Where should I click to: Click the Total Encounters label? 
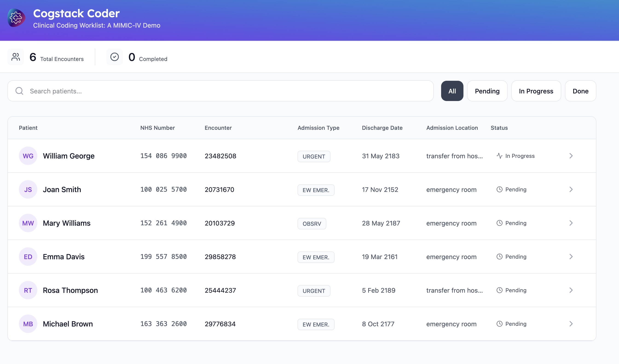click(x=62, y=59)
